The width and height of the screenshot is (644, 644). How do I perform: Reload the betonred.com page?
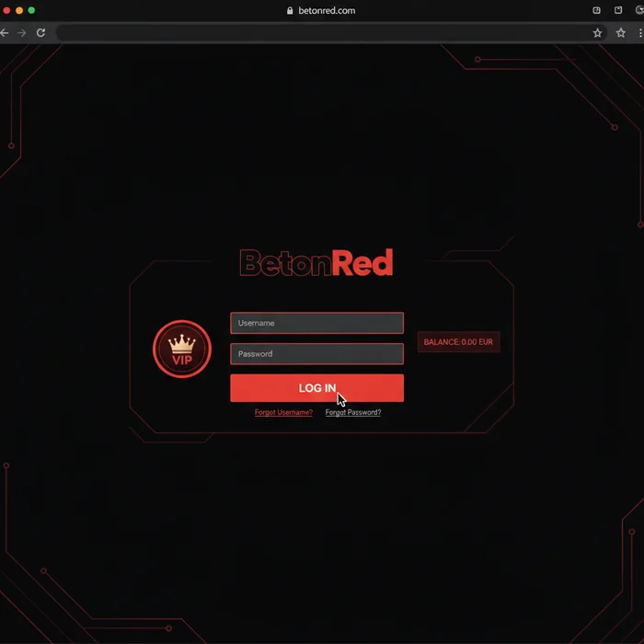click(40, 33)
